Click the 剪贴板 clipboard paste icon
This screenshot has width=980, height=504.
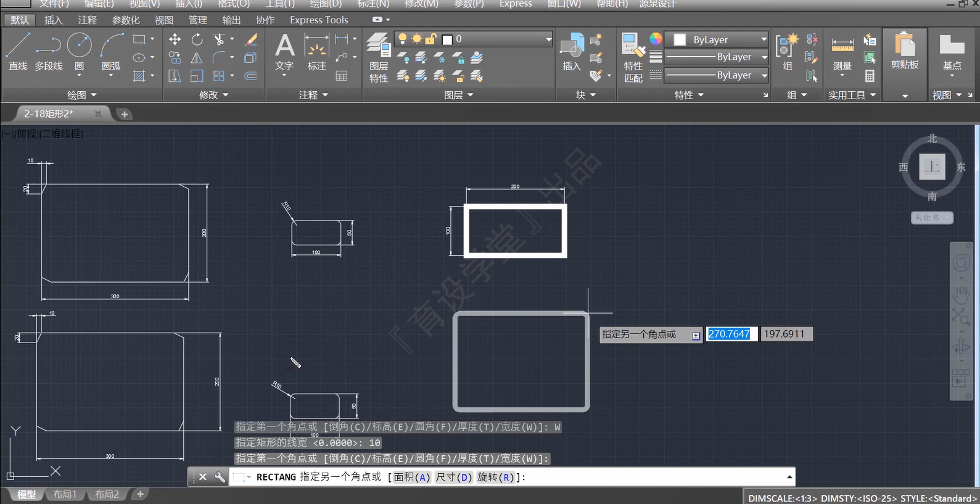click(905, 51)
